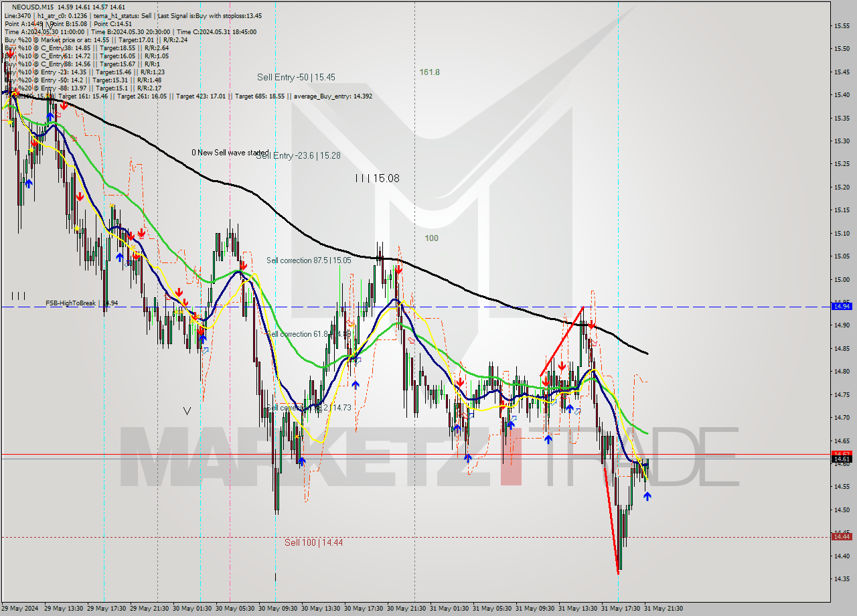The height and width of the screenshot is (616, 857).
Task: Click the 'Point B:15.08' value in header
Action: click(69, 23)
